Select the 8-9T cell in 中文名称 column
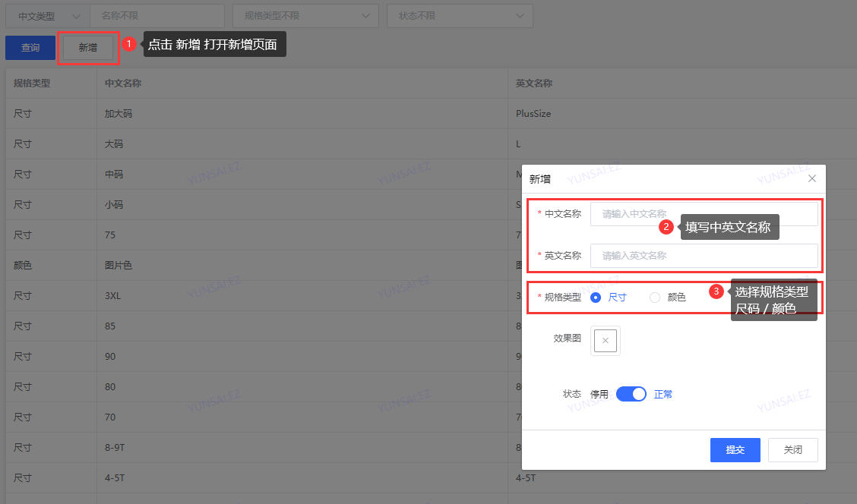This screenshot has width=857, height=504. 302,447
